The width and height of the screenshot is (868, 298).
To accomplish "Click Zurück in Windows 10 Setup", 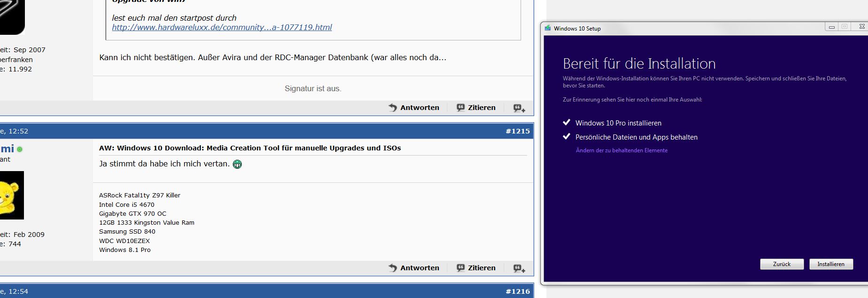I will click(782, 264).
